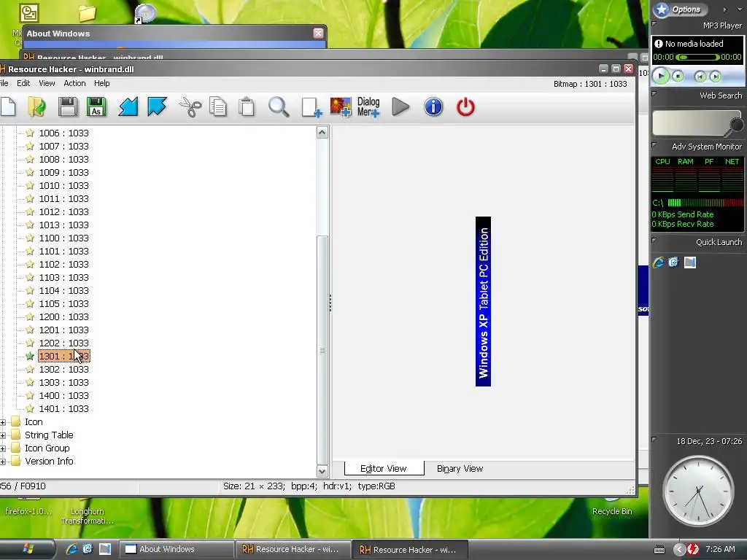Screen dimensions: 747x560
Task: Add new blank resource icon
Action: [x=311, y=106]
